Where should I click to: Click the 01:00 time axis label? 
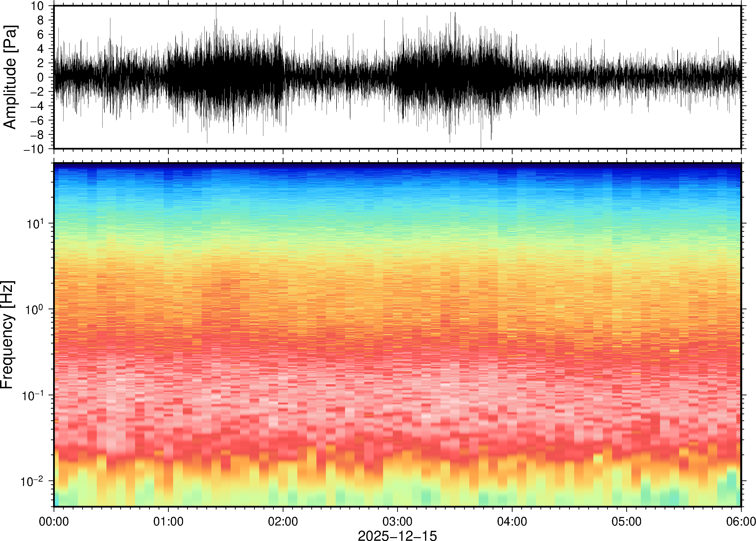tap(168, 521)
